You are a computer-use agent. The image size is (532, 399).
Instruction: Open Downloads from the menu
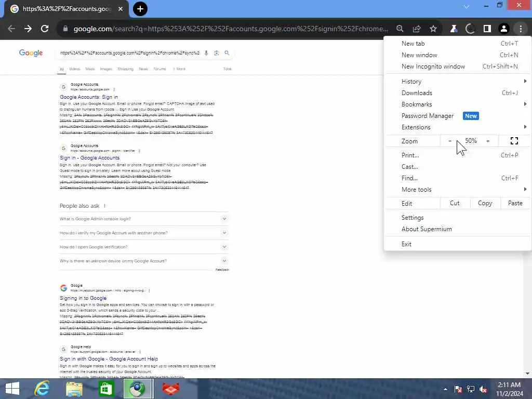tap(457, 93)
